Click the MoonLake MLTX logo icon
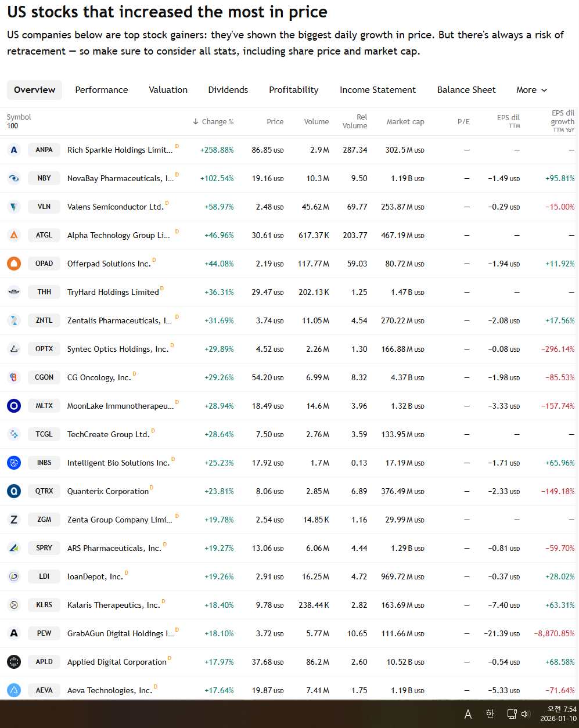579x728 pixels. pyautogui.click(x=14, y=406)
